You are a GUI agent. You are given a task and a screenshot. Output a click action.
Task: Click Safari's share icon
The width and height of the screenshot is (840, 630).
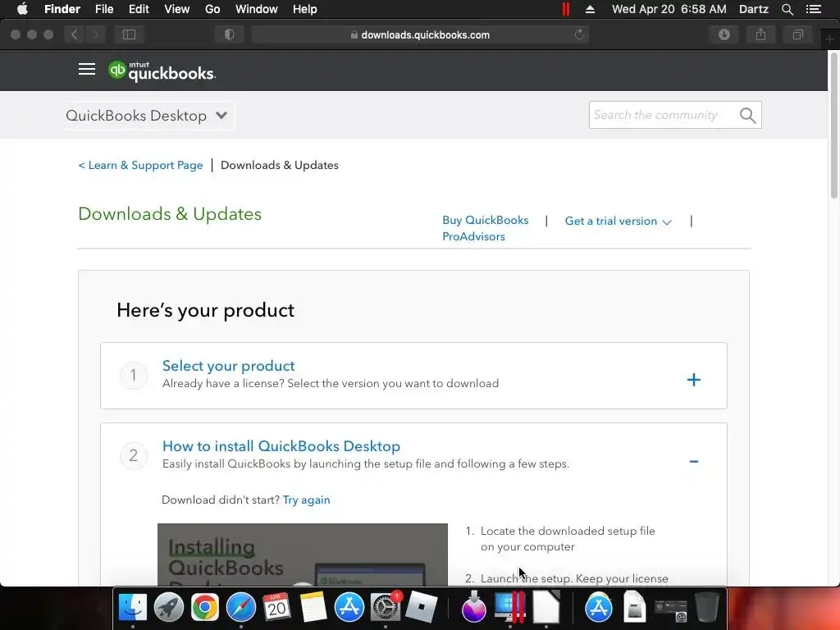coord(760,34)
